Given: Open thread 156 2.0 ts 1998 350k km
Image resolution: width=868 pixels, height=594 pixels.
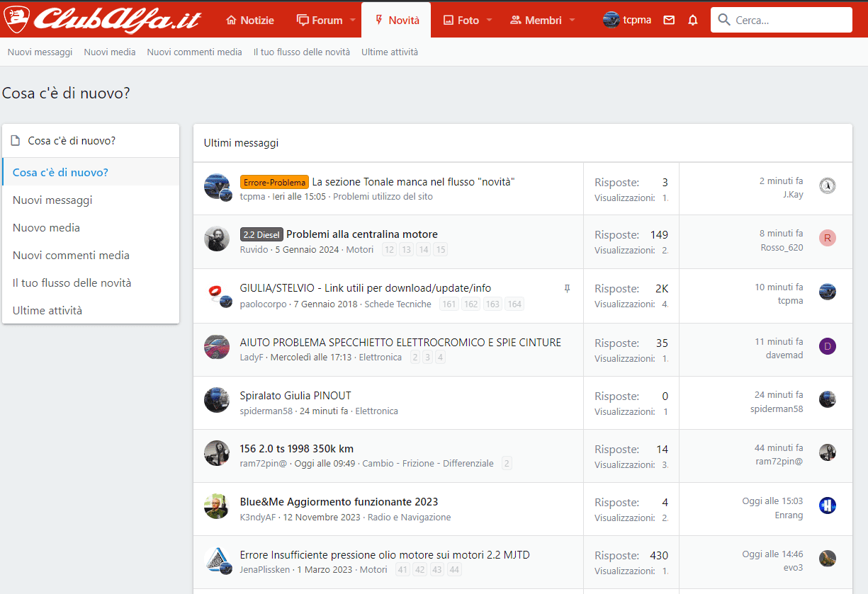Looking at the screenshot, I should (x=297, y=449).
